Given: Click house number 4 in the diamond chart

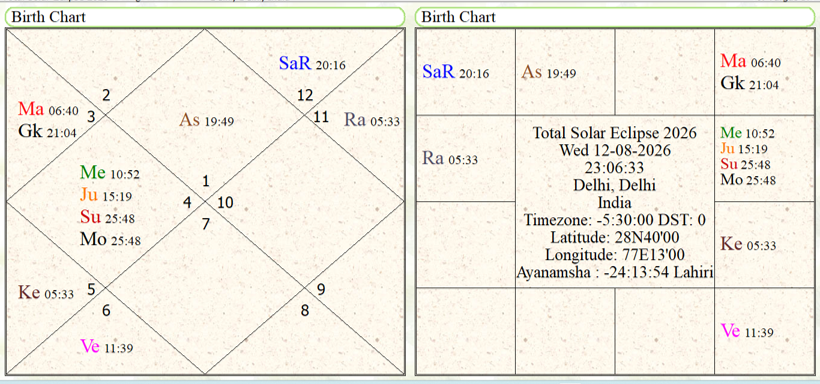Looking at the screenshot, I should tap(187, 202).
